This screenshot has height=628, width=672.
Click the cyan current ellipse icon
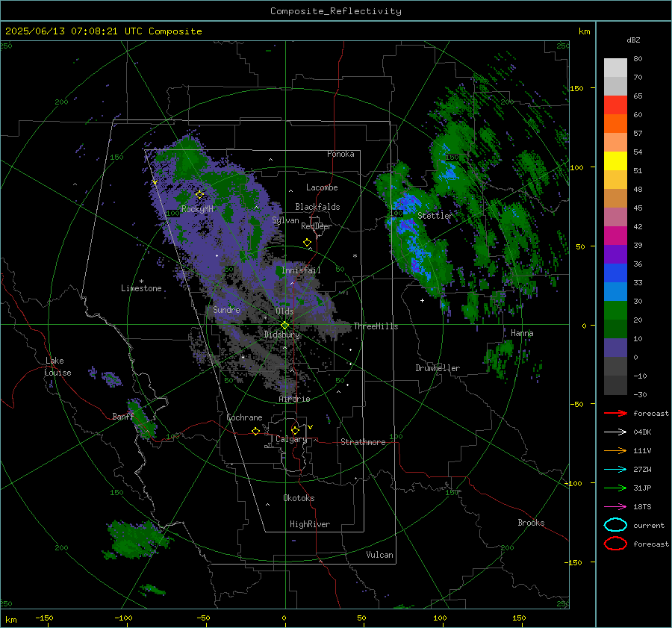point(615,525)
